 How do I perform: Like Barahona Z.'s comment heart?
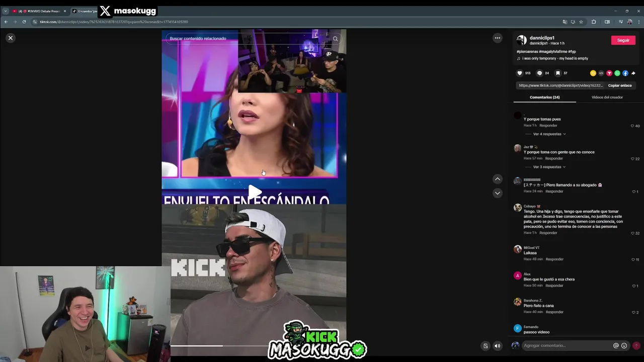[634, 312]
